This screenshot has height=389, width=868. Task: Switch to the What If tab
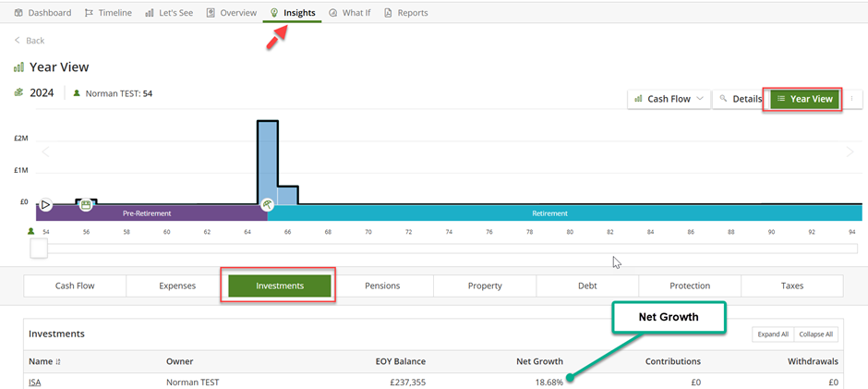pyautogui.click(x=349, y=13)
